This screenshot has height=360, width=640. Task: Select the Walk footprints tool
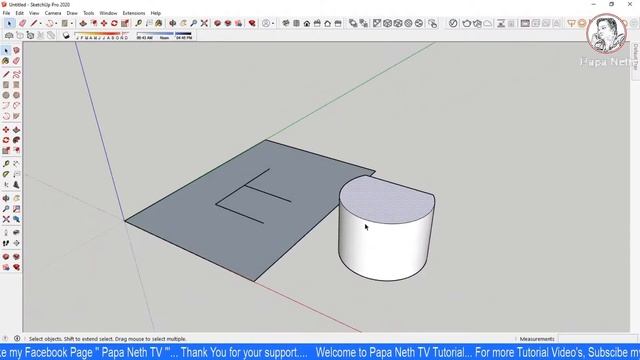(6, 243)
